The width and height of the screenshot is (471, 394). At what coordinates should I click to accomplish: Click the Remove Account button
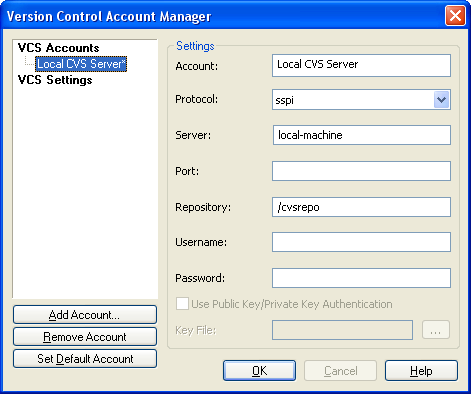pos(85,337)
